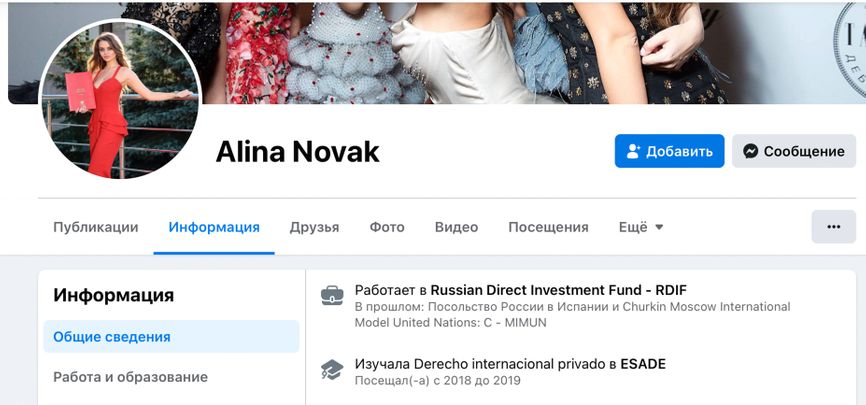
Task: Open the Друзья tab
Action: tap(314, 227)
